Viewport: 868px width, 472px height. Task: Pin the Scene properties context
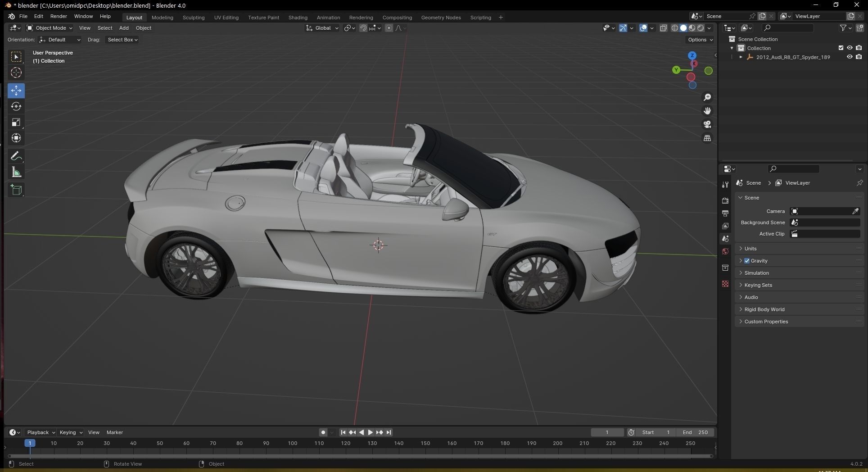(859, 183)
